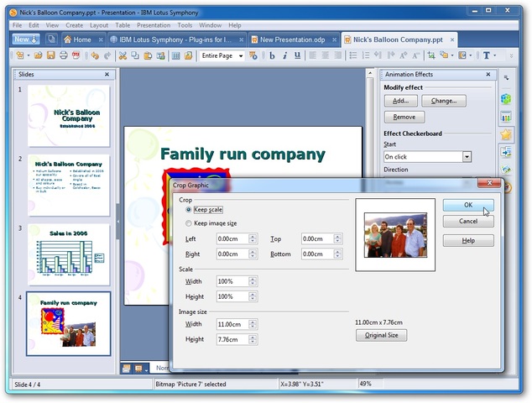The height and width of the screenshot is (403, 532).
Task: Select the Keep scale radio button
Action: (189, 210)
